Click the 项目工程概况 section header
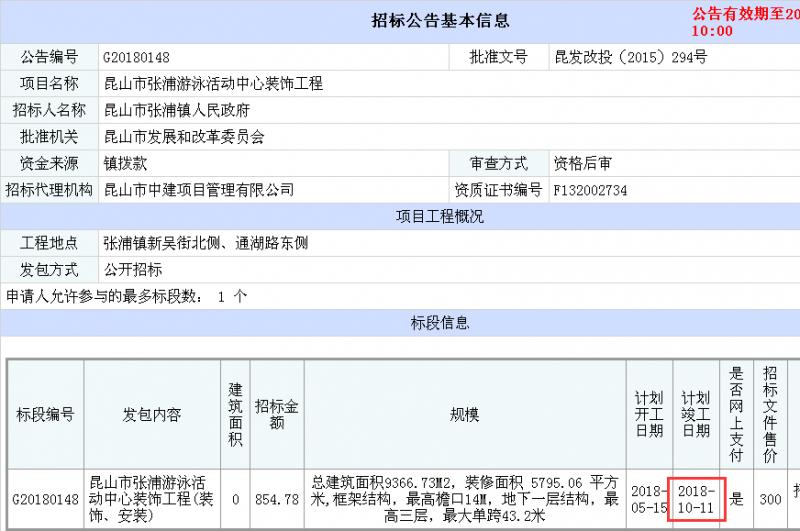800x531 pixels. [439, 216]
